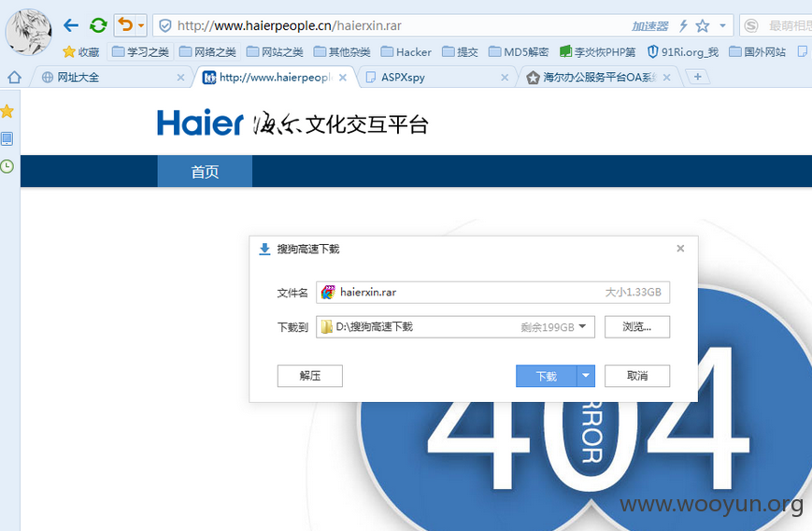
Task: Open a new tab with plus button
Action: [698, 77]
